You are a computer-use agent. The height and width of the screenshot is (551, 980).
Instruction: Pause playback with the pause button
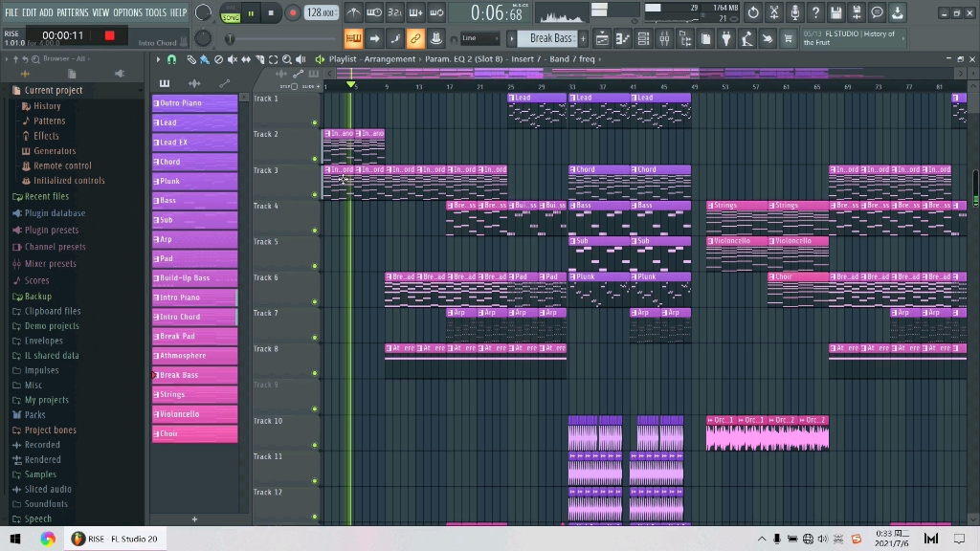click(x=251, y=13)
